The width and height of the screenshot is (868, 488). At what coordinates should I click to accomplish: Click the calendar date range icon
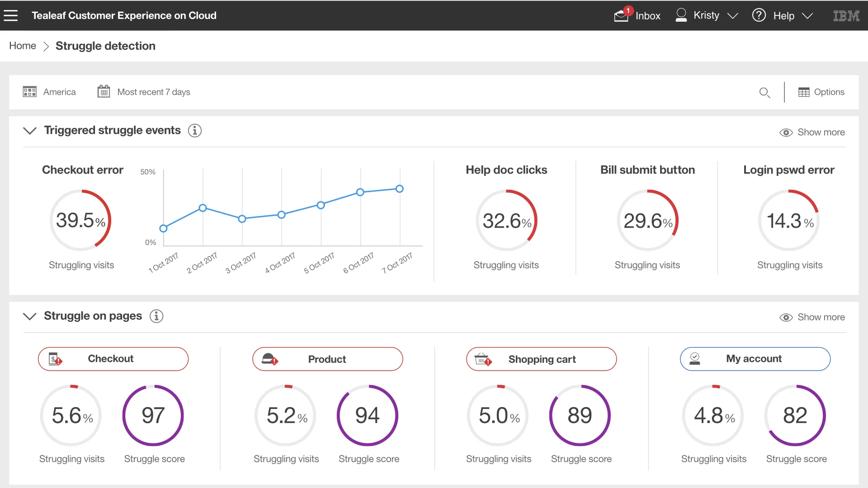click(104, 92)
